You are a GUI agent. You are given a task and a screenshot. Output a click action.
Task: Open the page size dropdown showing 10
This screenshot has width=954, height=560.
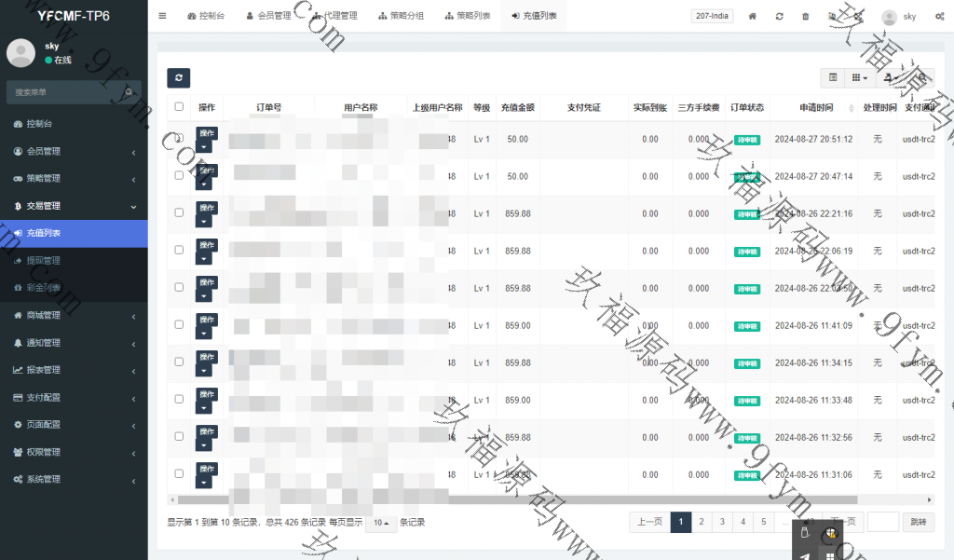[380, 523]
